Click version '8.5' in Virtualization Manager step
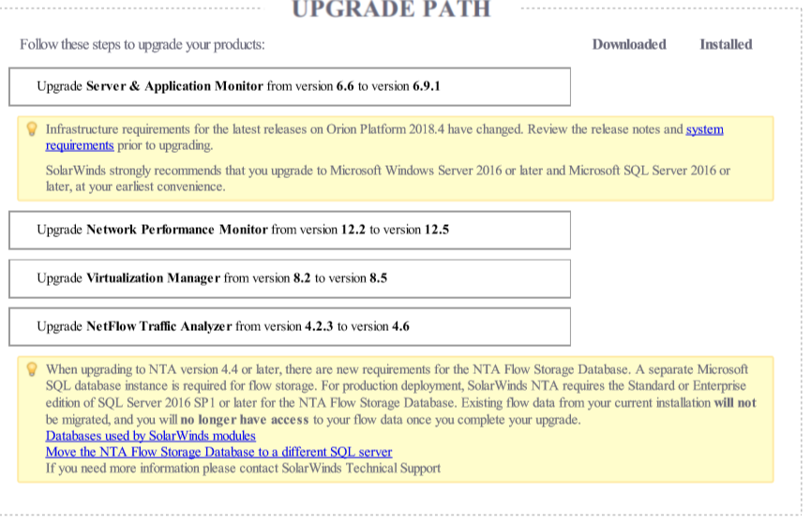812x525 pixels. click(x=378, y=278)
